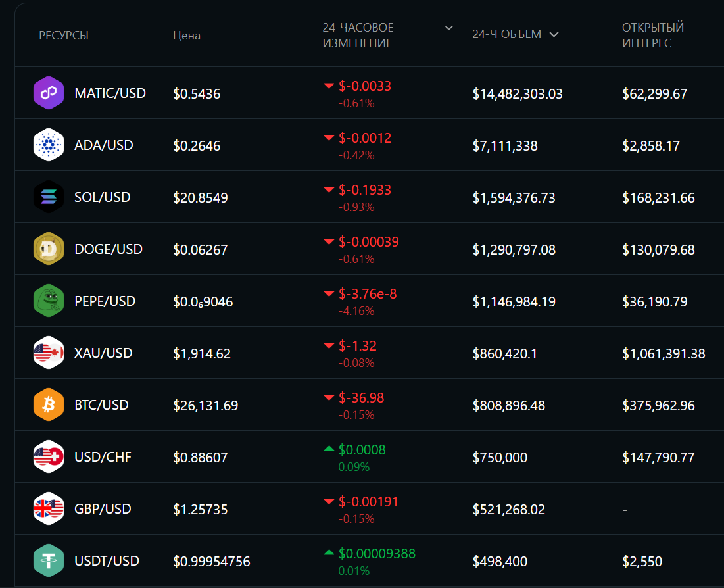Viewport: 724px width, 588px height.
Task: Click the USD/CHF green change value $0.0008
Action: click(x=362, y=450)
